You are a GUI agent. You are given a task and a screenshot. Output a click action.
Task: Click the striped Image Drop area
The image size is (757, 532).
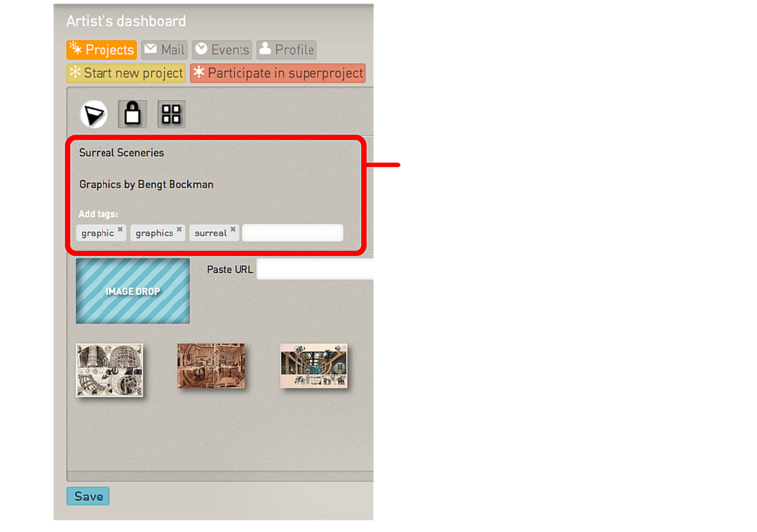click(133, 292)
